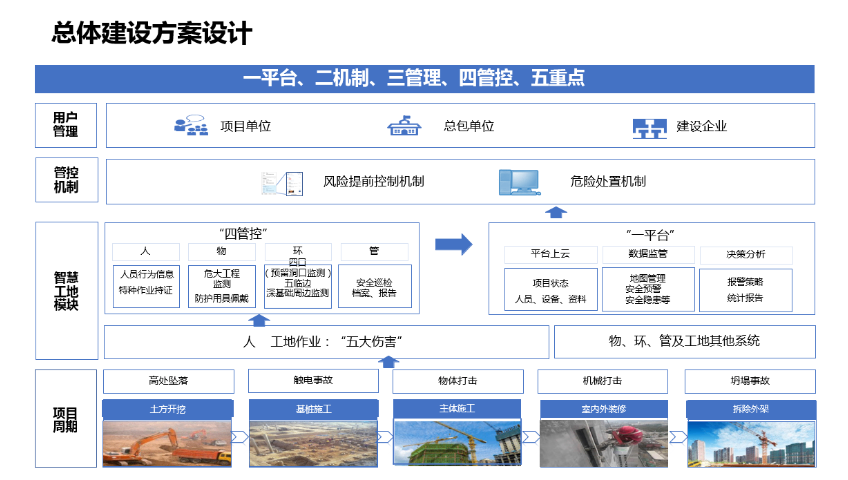Click the 平台上云 heading in 一平台

[x=550, y=254]
